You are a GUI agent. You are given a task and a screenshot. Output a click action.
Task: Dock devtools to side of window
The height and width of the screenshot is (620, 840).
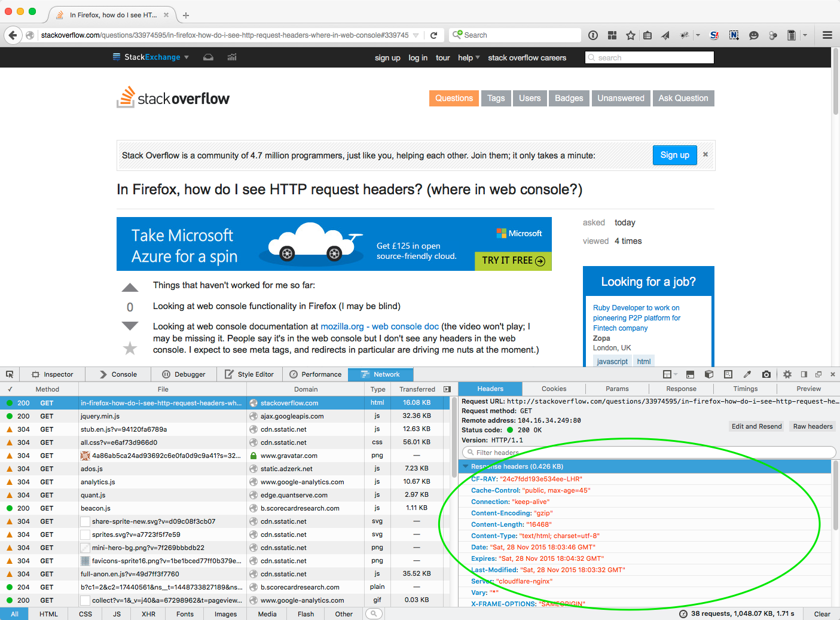(x=804, y=374)
